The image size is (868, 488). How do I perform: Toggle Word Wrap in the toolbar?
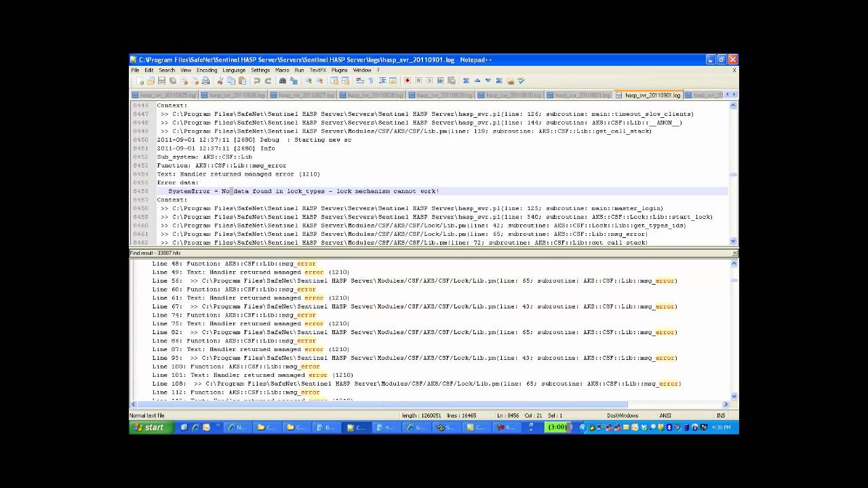pyautogui.click(x=360, y=81)
